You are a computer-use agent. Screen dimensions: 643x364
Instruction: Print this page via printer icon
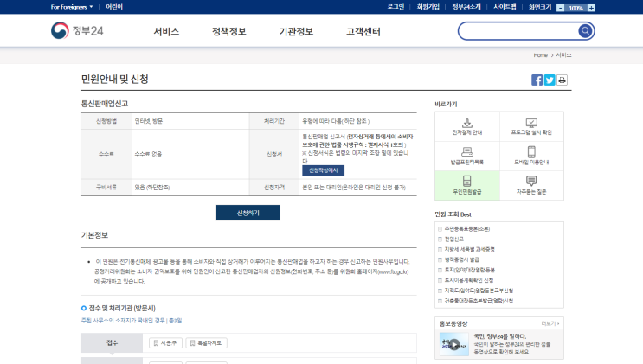point(562,80)
